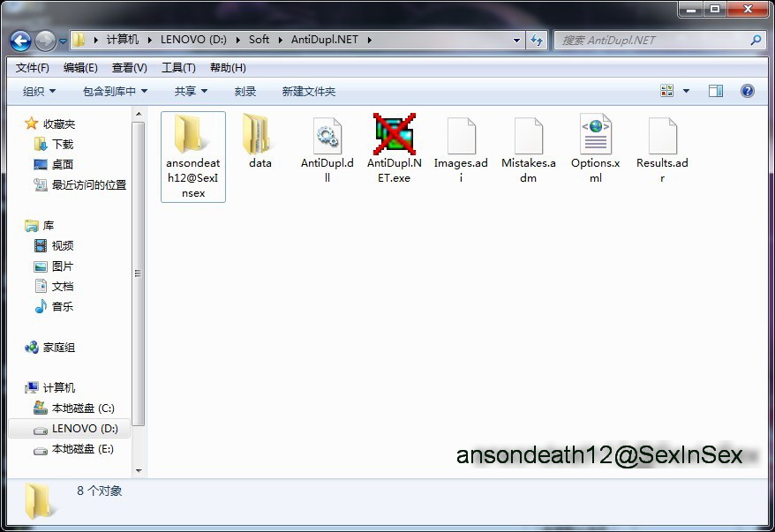Click navigation pane scrollbar up arrow
Image resolution: width=775 pixels, height=532 pixels.
coord(139,114)
